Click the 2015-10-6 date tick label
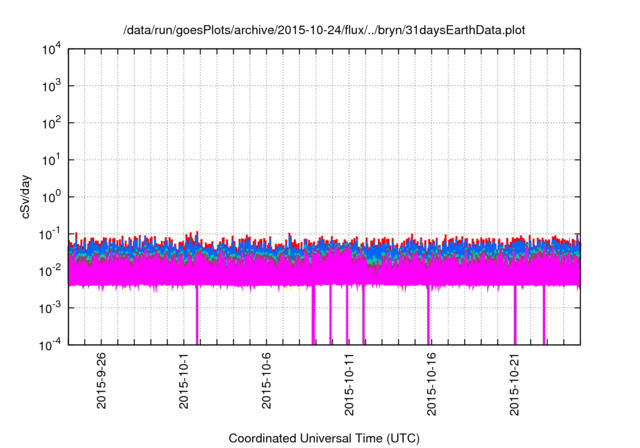This screenshot has height=448, width=640. pyautogui.click(x=266, y=381)
